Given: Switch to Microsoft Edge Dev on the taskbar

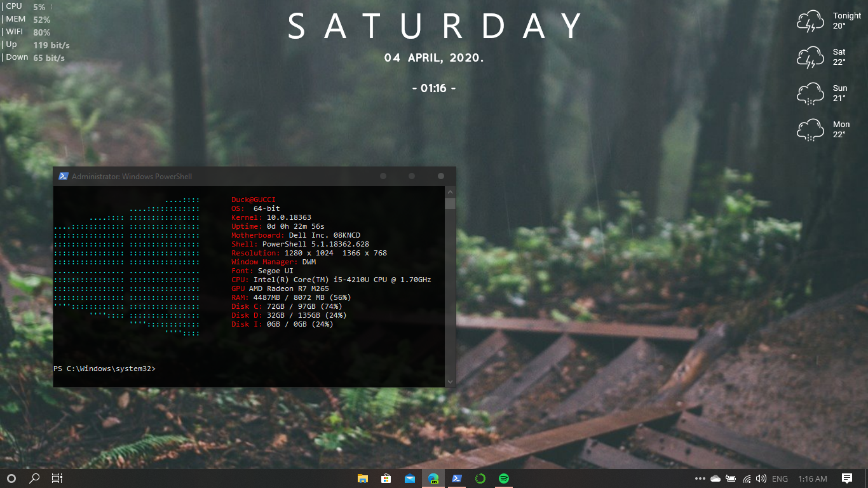Looking at the screenshot, I should tap(433, 478).
